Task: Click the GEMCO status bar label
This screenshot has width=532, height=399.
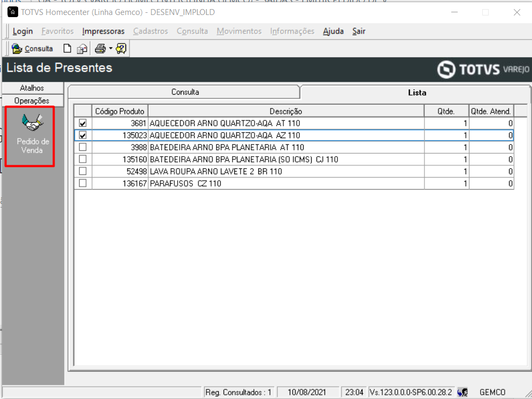Action: coord(492,393)
